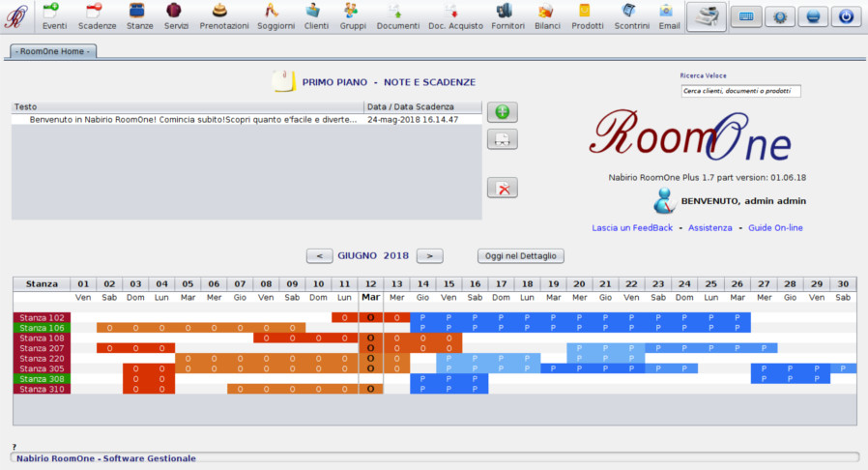
Task: Click Stanza 102 booking cell on day 14
Action: (x=423, y=318)
